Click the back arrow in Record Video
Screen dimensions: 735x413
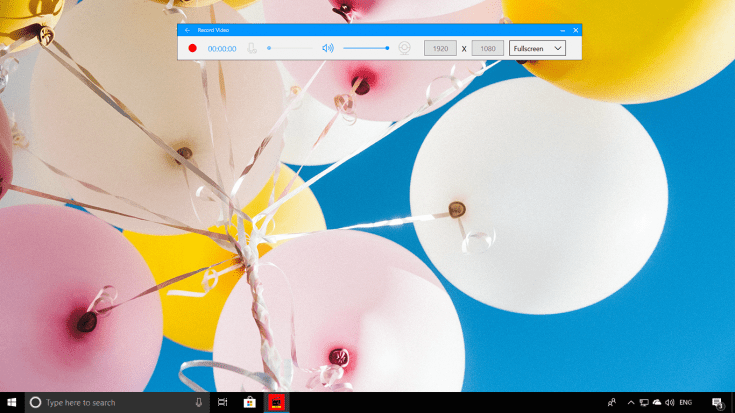click(x=187, y=30)
